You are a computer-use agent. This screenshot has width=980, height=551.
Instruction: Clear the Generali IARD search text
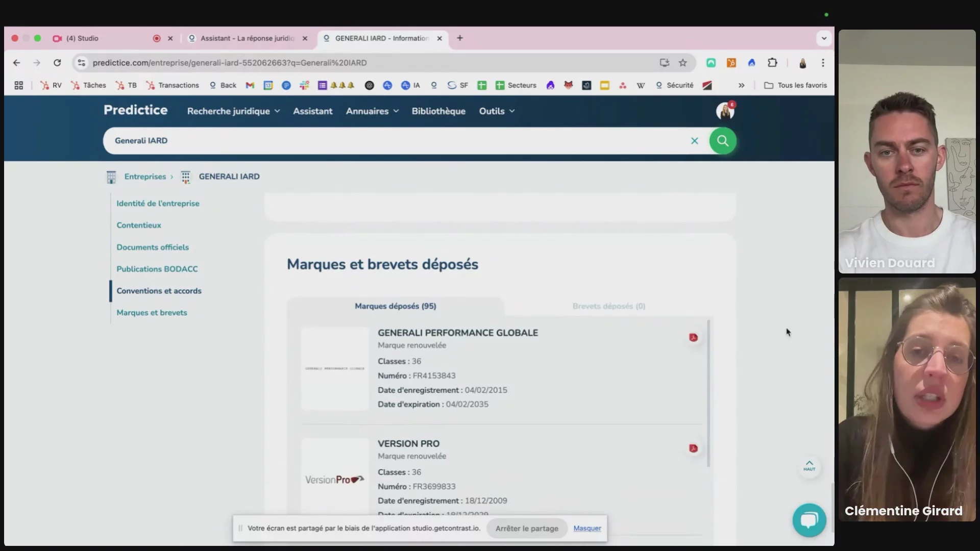tap(695, 141)
